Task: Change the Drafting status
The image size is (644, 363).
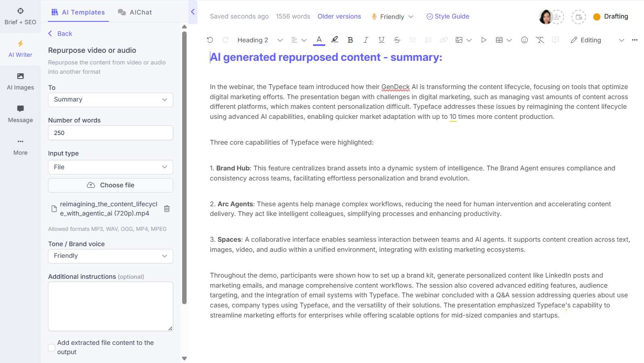Action: 611,17
